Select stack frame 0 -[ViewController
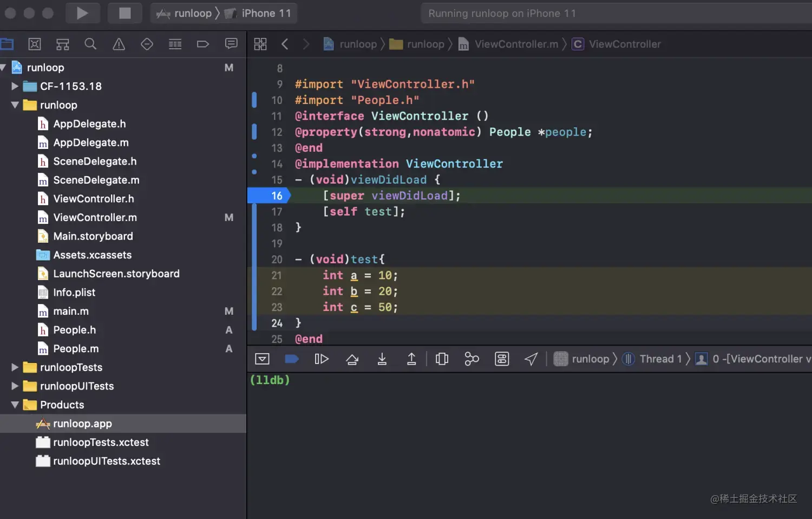This screenshot has height=519, width=812. 753,359
